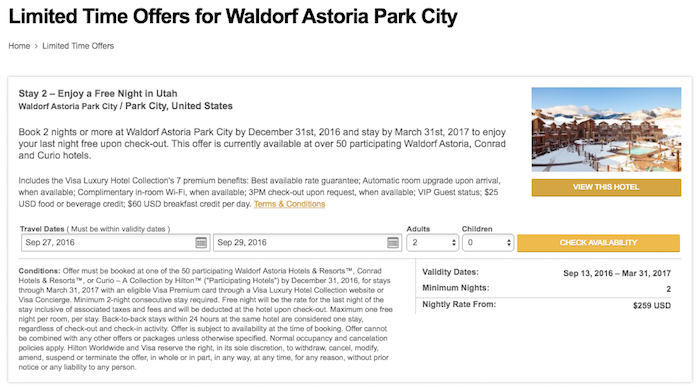The height and width of the screenshot is (391, 700).
Task: Click the Check Availability button
Action: click(x=598, y=243)
